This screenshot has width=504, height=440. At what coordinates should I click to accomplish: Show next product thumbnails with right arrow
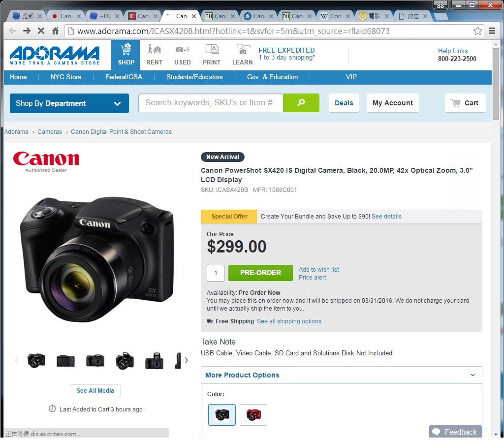186,360
